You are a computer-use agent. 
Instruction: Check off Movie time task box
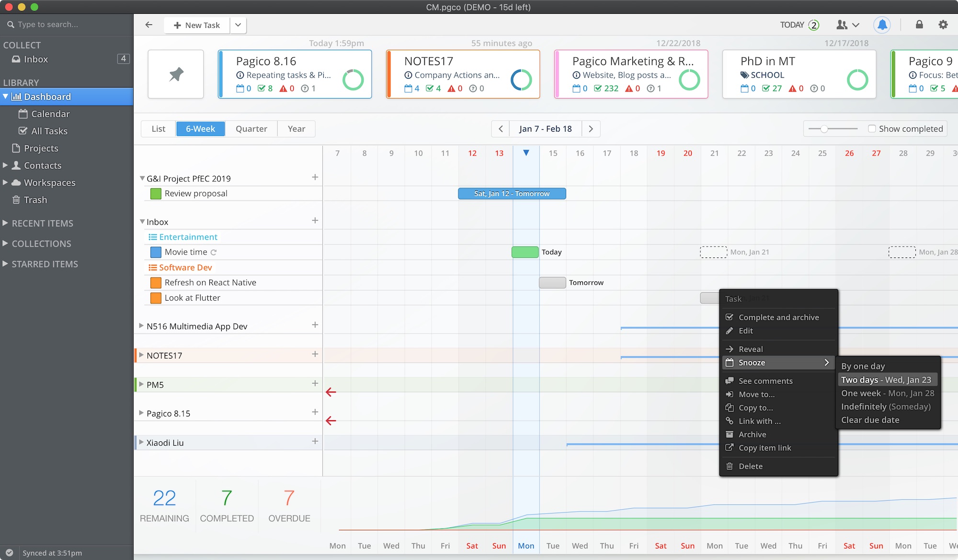click(x=156, y=252)
